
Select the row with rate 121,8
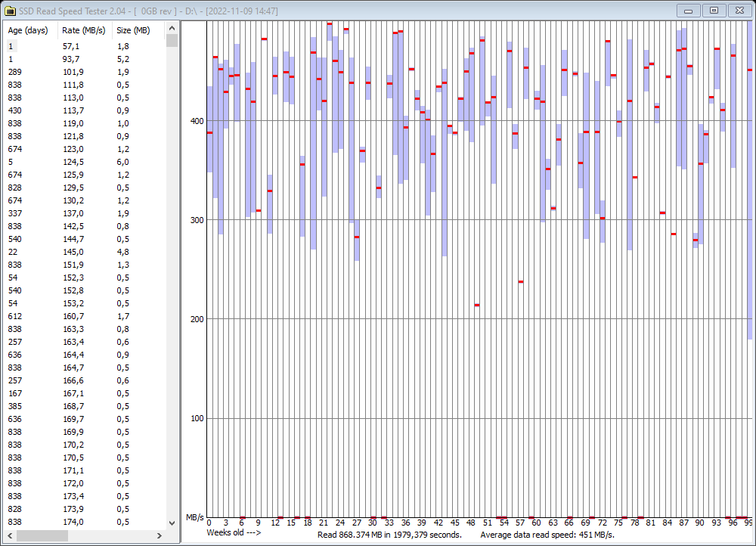point(85,136)
